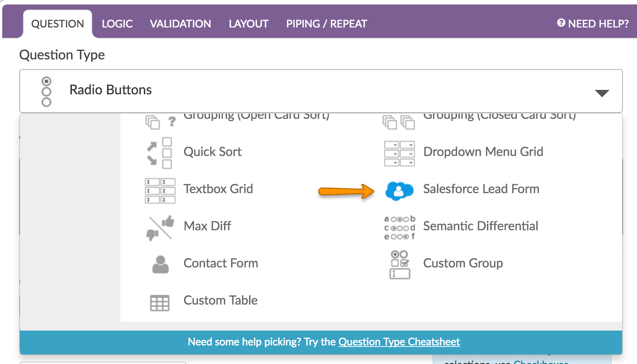The image size is (637, 364).
Task: Expand Question Type dropdown arrow
Action: coord(601,93)
